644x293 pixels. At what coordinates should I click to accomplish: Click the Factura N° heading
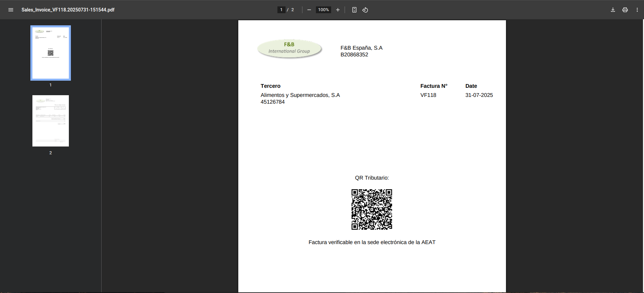coord(434,86)
